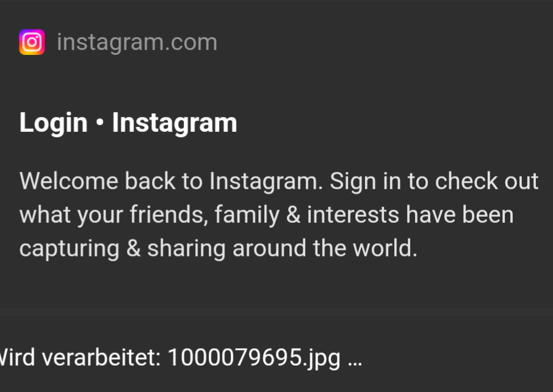Click the ampersand before 'interests'
Screen dimensions: 553x392
click(x=293, y=215)
